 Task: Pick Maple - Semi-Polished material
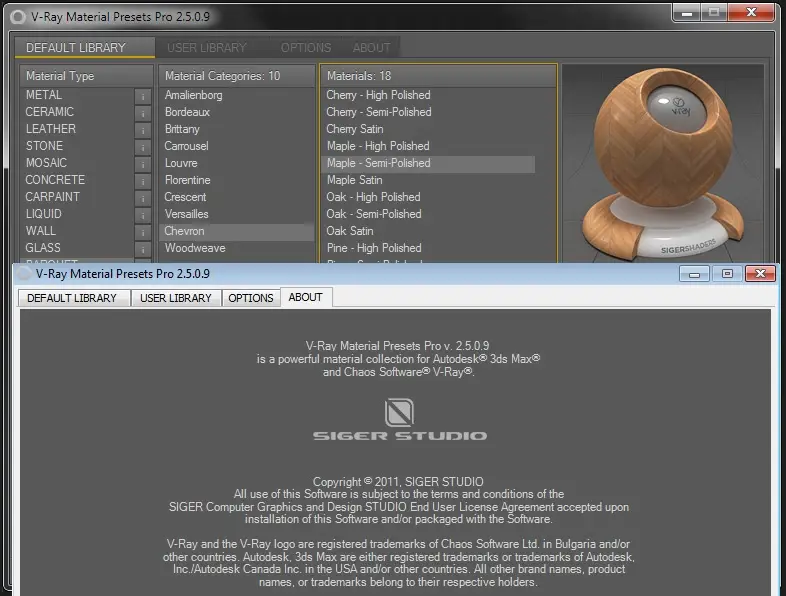428,163
